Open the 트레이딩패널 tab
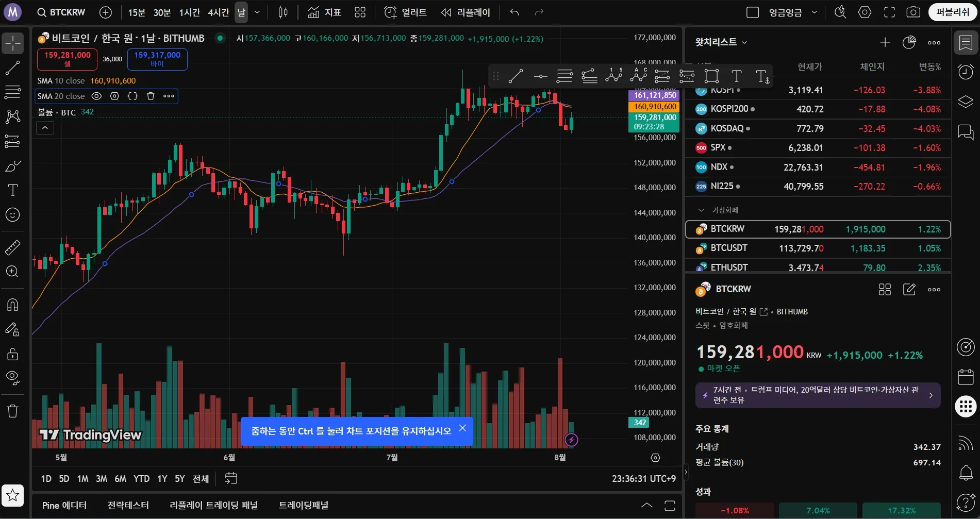Image resolution: width=980 pixels, height=519 pixels. [304, 505]
